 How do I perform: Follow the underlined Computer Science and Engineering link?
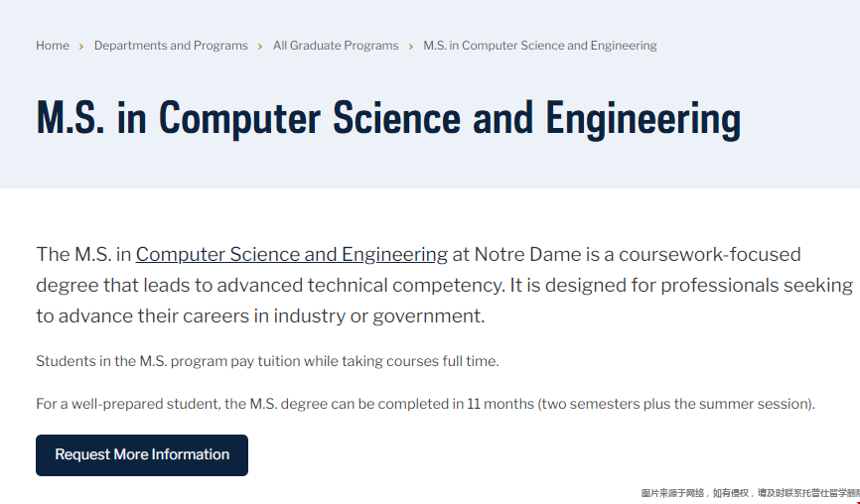(292, 255)
